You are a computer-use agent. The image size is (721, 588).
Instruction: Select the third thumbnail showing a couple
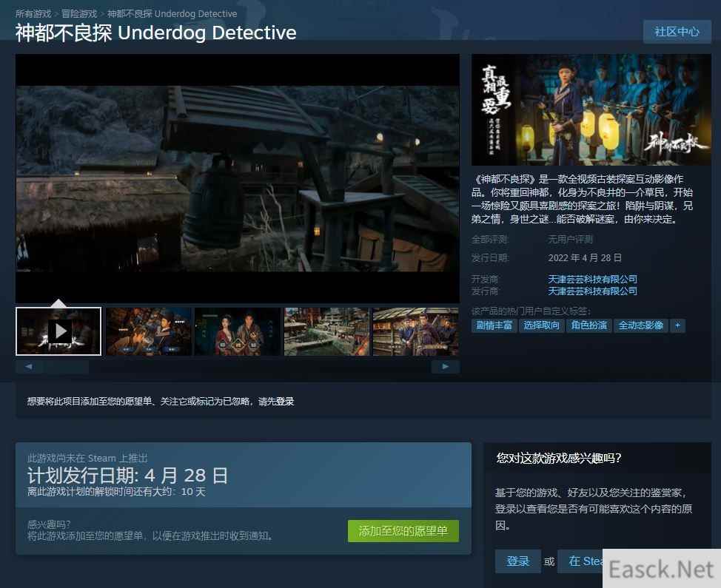238,331
